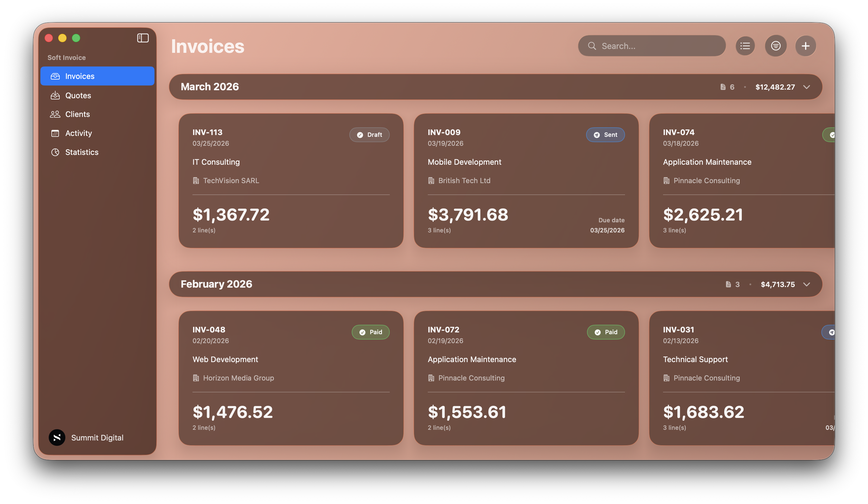Click the building icon beside Horizon Media Group

point(196,378)
